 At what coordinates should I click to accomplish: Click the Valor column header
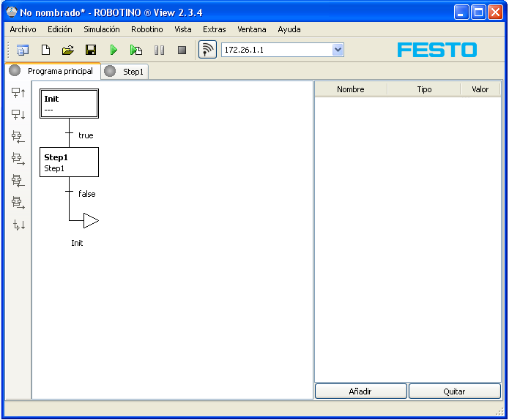point(480,89)
